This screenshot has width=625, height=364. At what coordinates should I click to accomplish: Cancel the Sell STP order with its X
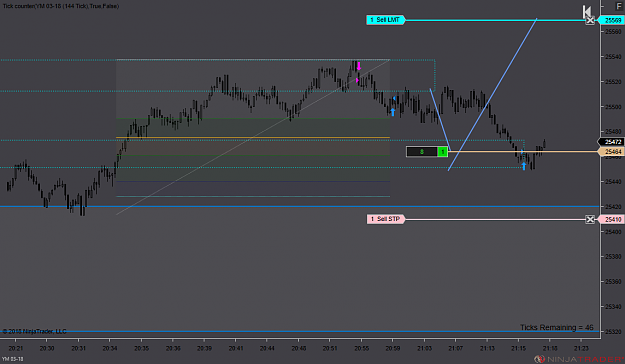(590, 219)
